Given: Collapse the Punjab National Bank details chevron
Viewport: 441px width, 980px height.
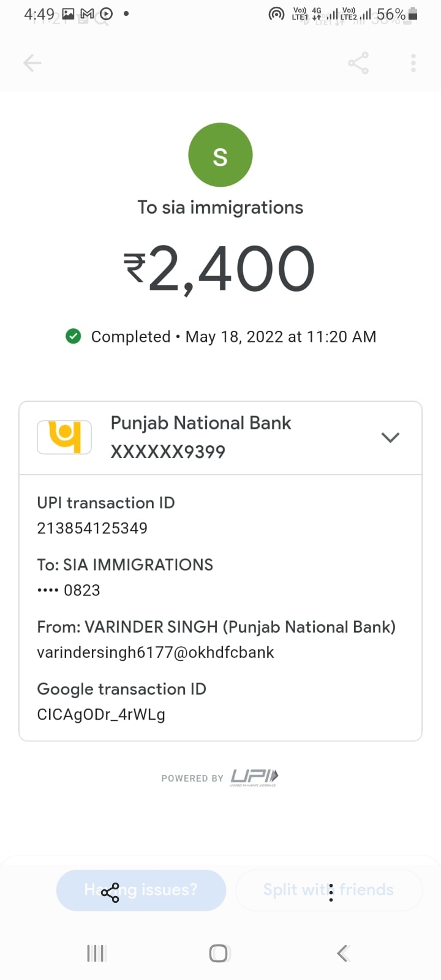Looking at the screenshot, I should (390, 437).
